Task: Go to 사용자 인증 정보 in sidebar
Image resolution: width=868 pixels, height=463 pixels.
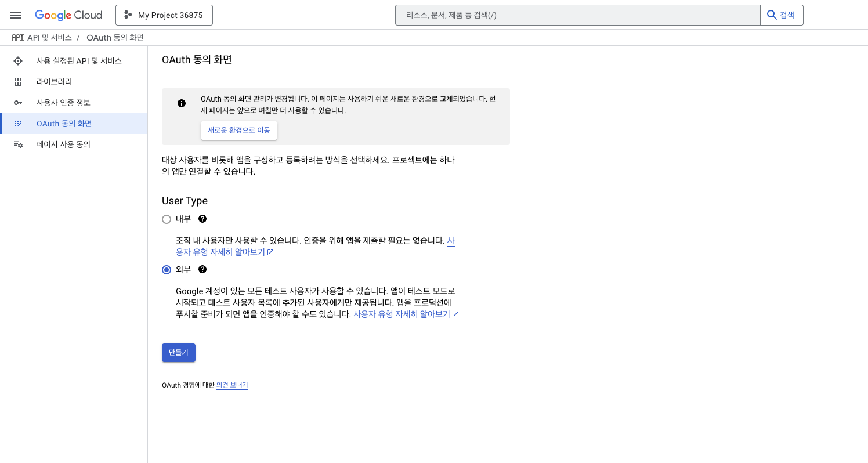Action: pyautogui.click(x=63, y=103)
